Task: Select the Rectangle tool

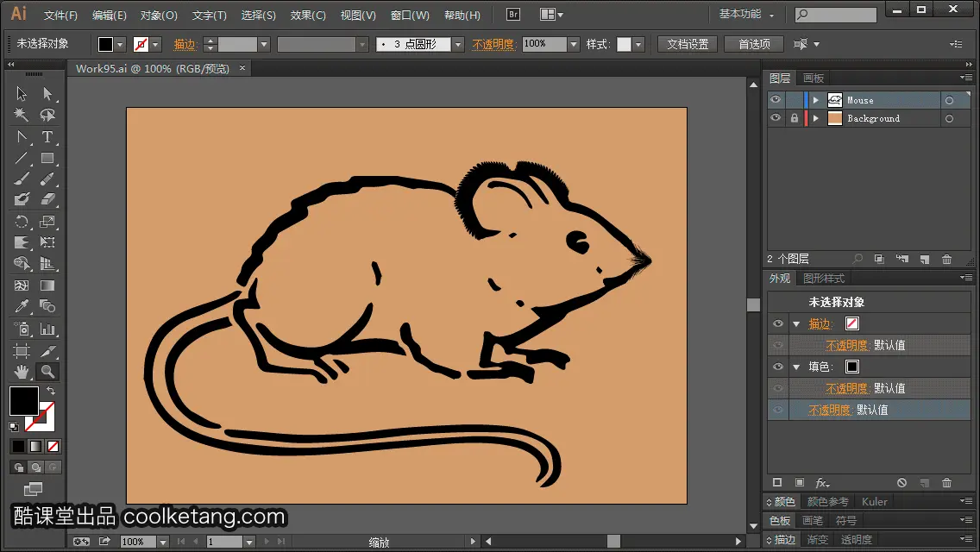Action: pos(47,158)
